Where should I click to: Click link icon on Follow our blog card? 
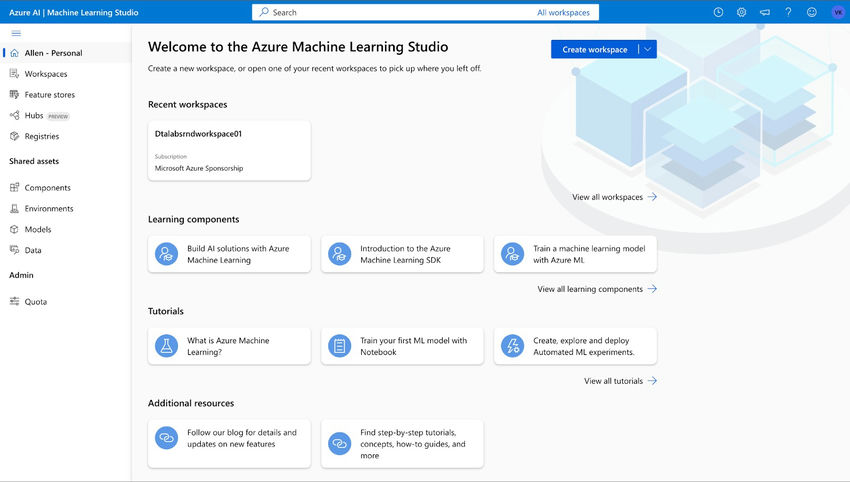[166, 438]
